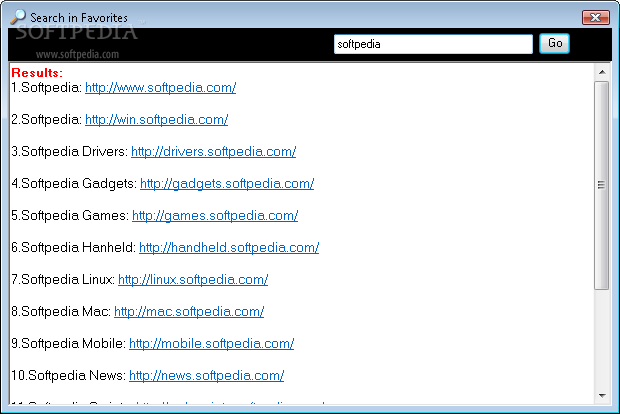The width and height of the screenshot is (620, 414).
Task: Click the magnifier icon in title bar
Action: pyautogui.click(x=18, y=17)
